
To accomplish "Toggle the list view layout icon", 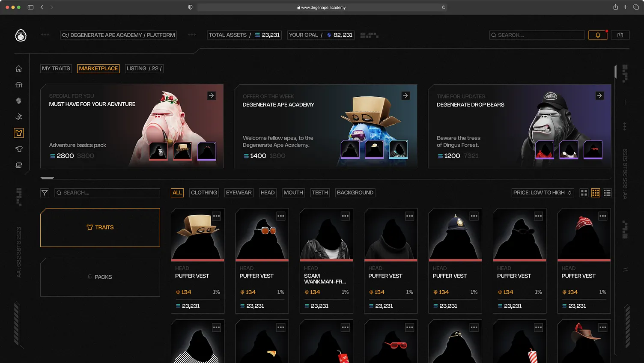I will 607,193.
